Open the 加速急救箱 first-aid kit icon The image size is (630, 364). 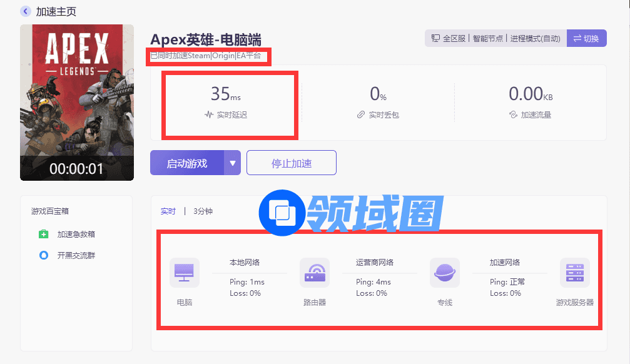(x=43, y=235)
